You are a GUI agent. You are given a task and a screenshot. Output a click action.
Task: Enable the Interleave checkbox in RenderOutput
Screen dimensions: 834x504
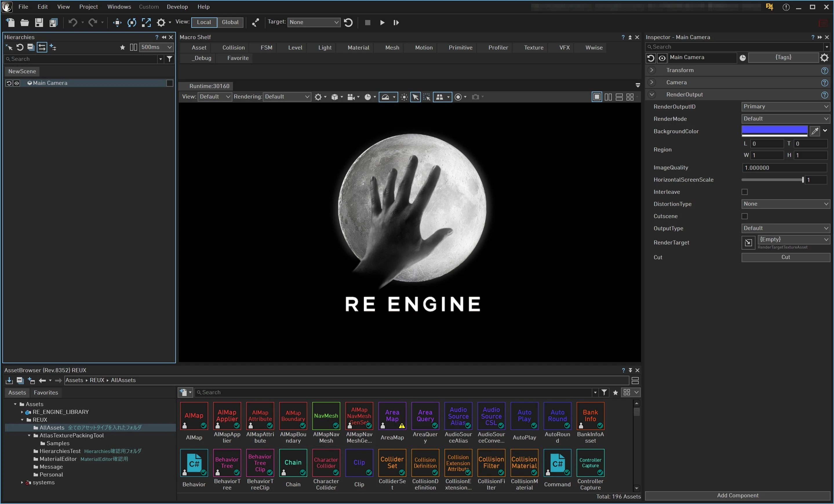coord(745,192)
